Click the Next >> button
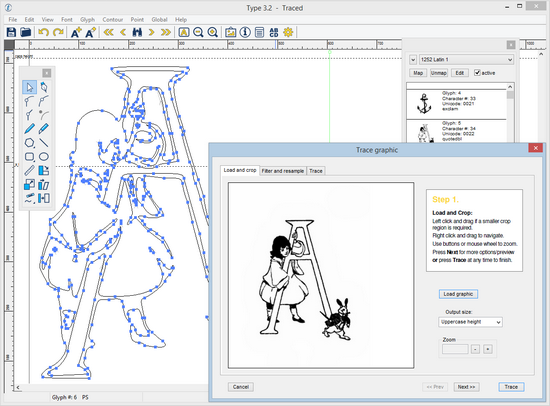The width and height of the screenshot is (550, 406). pyautogui.click(x=466, y=387)
